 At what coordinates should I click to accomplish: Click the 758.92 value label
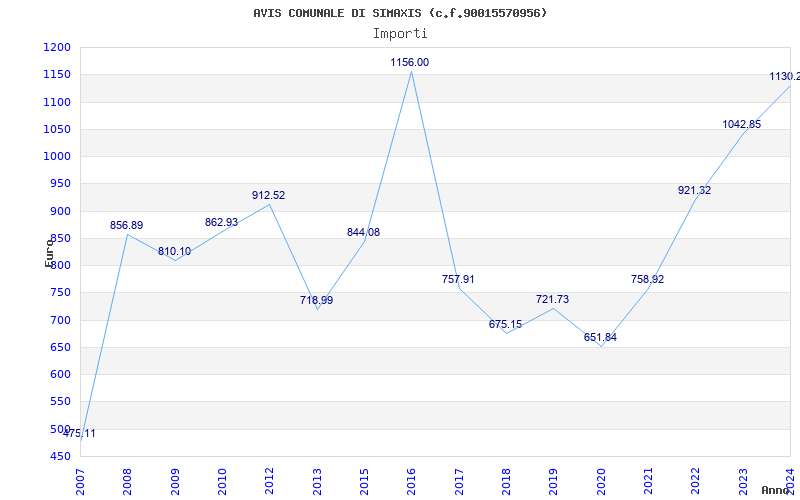pos(647,280)
